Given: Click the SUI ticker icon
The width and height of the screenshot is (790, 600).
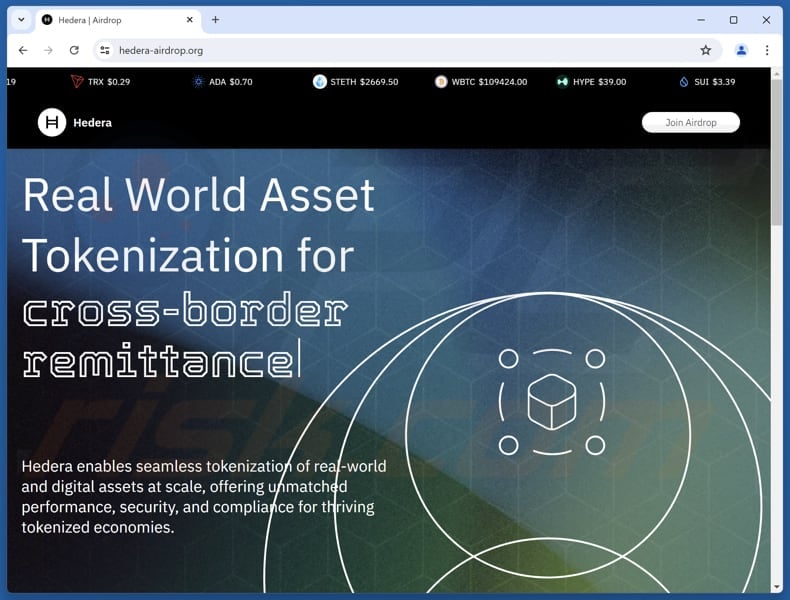Looking at the screenshot, I should pyautogui.click(x=684, y=82).
